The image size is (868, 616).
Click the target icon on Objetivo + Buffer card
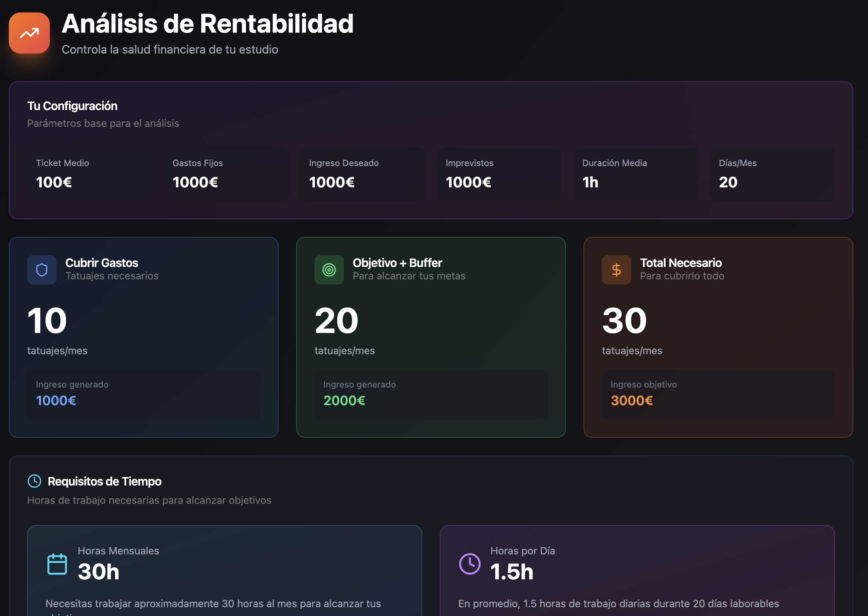point(329,270)
